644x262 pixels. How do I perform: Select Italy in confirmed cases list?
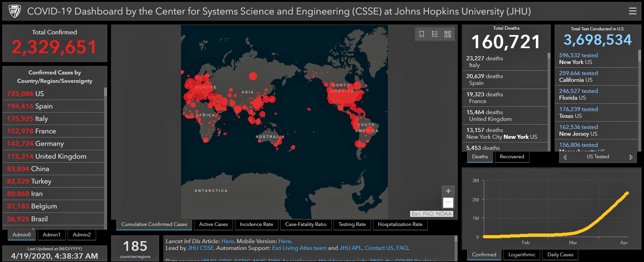pos(53,119)
